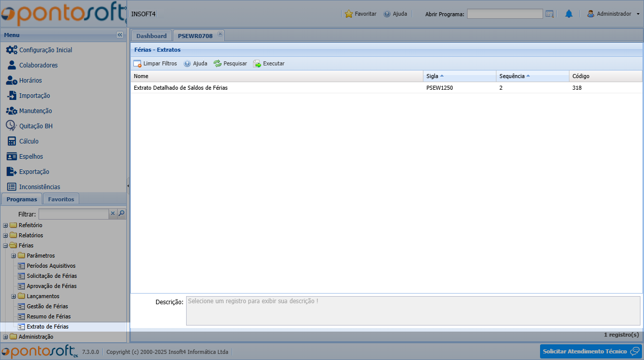Viewport: 644px width, 360px height.
Task: Switch to the Dashboard tab
Action: pos(151,36)
